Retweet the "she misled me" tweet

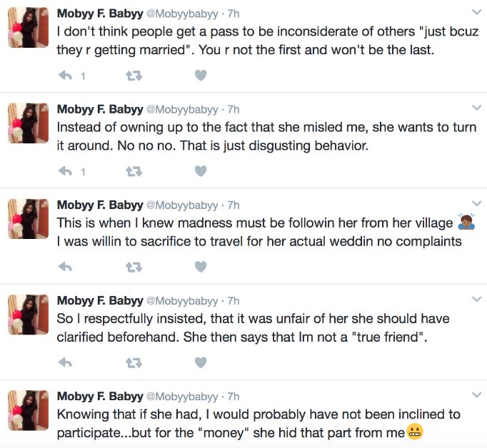[134, 170]
